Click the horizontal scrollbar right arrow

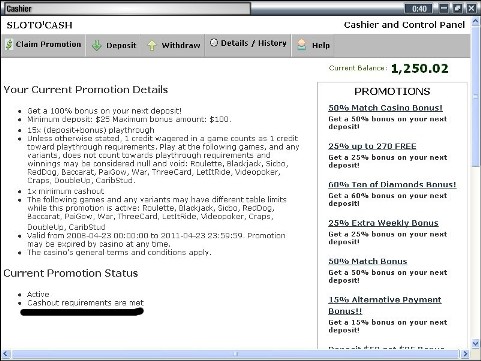(x=465, y=354)
